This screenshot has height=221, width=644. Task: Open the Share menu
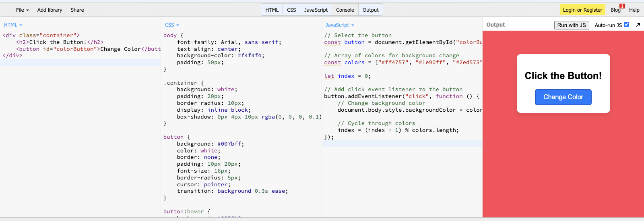[x=77, y=10]
